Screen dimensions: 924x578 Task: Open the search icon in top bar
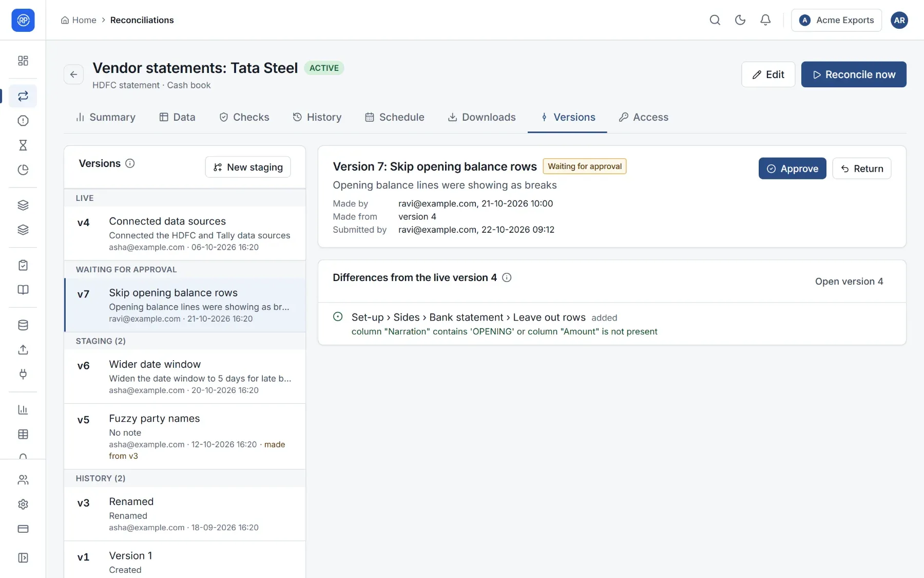(x=715, y=20)
